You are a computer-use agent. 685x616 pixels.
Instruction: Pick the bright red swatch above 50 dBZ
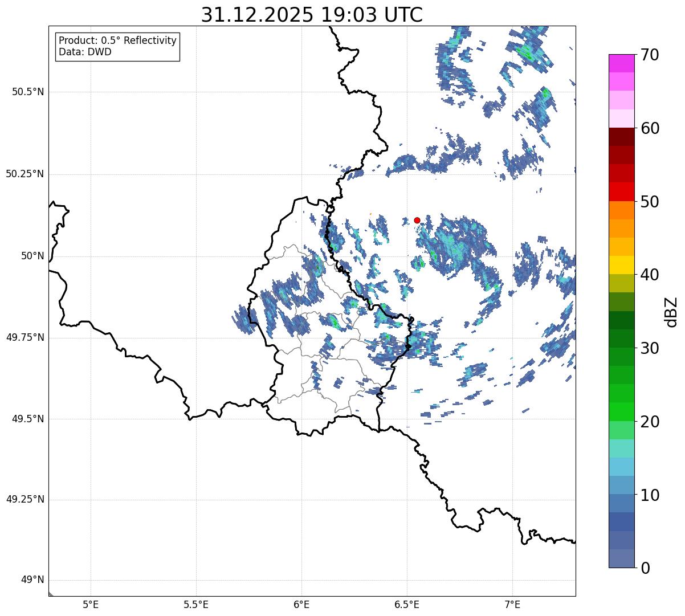tap(621, 191)
